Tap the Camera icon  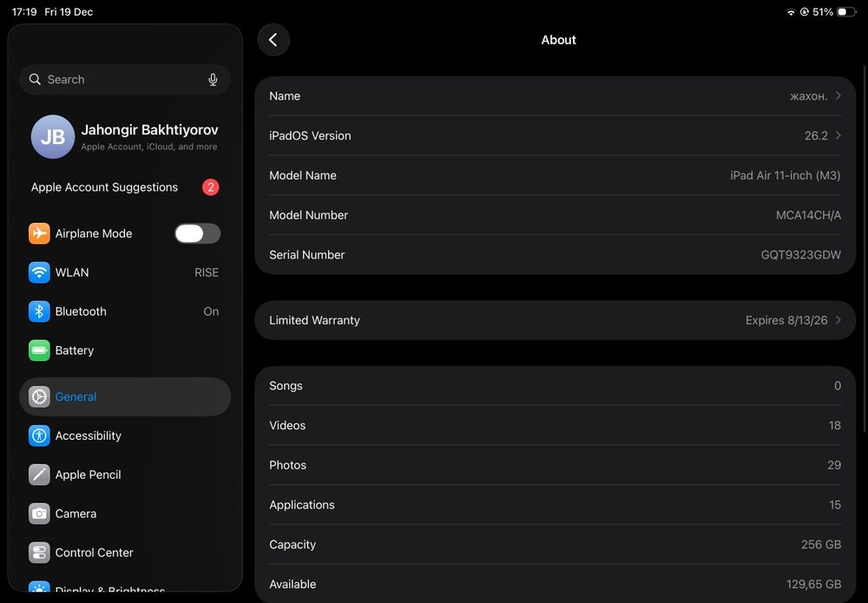pyautogui.click(x=39, y=514)
